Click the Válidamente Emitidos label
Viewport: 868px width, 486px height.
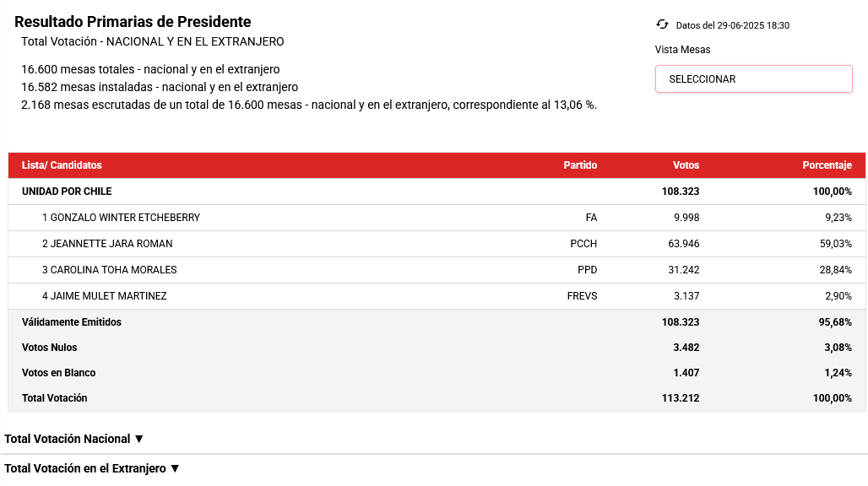[72, 321]
